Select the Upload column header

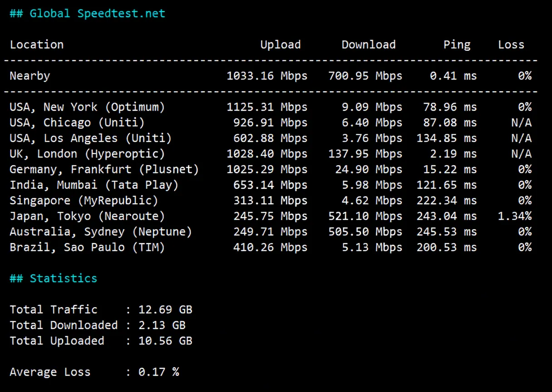point(280,44)
